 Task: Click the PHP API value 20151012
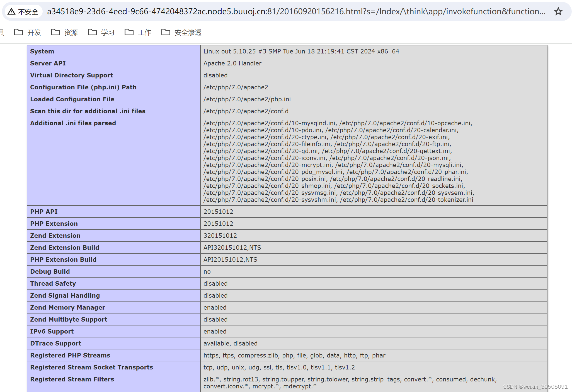point(218,212)
